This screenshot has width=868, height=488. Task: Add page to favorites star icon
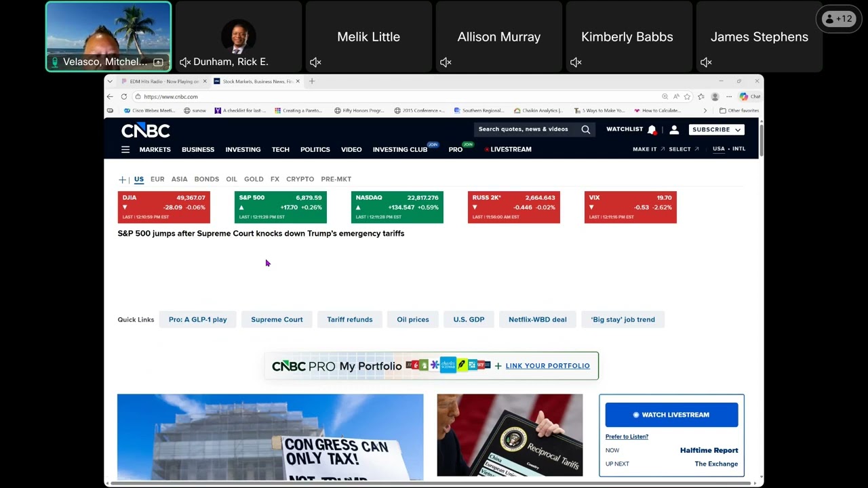point(687,97)
